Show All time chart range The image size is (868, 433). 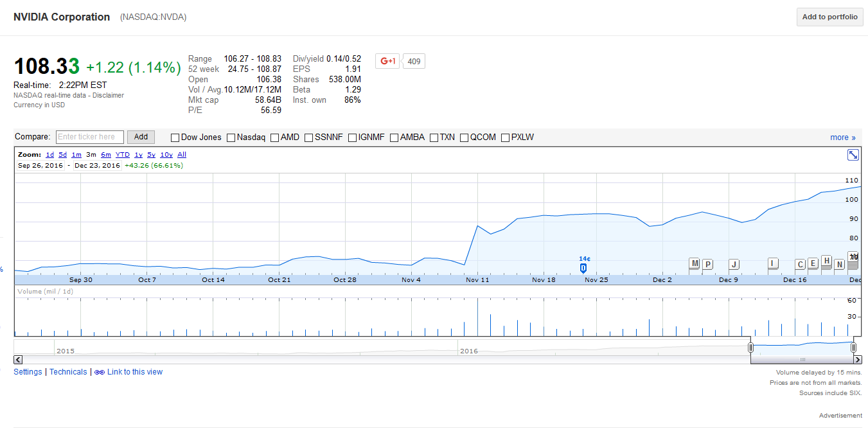pos(182,155)
